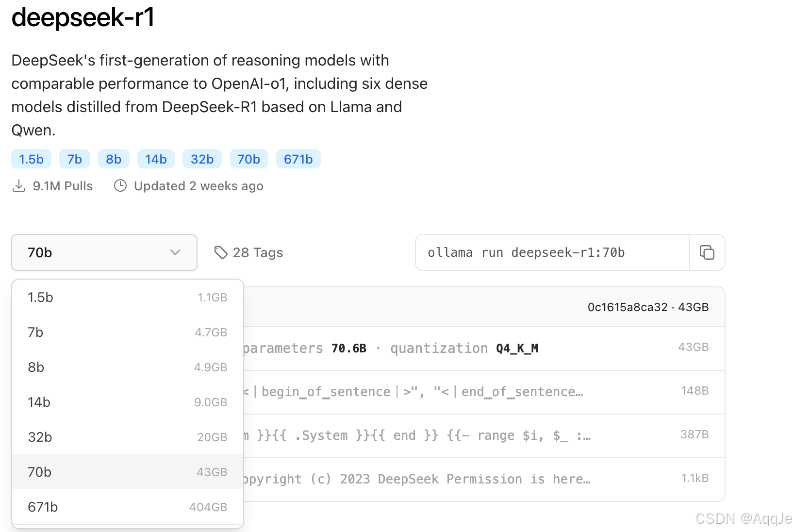Open the 2023 DeepSeek license row

click(484, 480)
